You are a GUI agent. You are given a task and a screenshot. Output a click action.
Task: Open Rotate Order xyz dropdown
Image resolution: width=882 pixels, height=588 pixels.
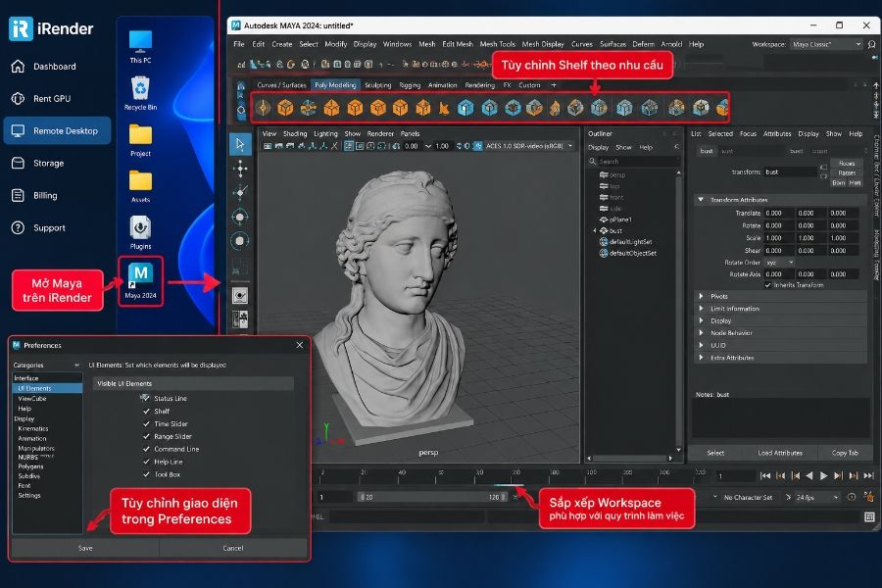(x=779, y=263)
